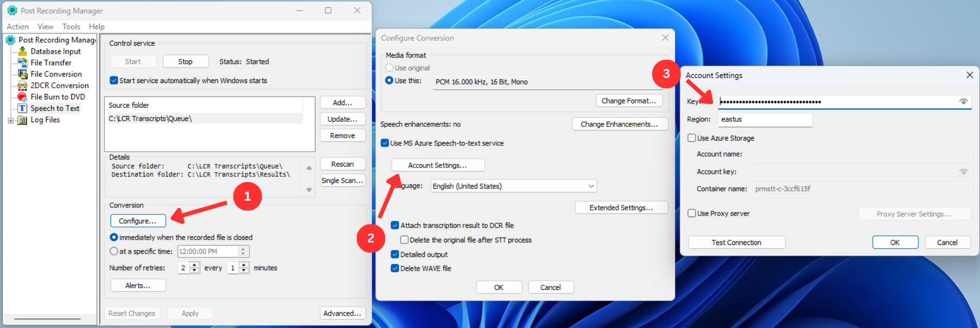The height and width of the screenshot is (328, 980).
Task: Reveal the Key password with the eye icon
Action: pyautogui.click(x=963, y=102)
